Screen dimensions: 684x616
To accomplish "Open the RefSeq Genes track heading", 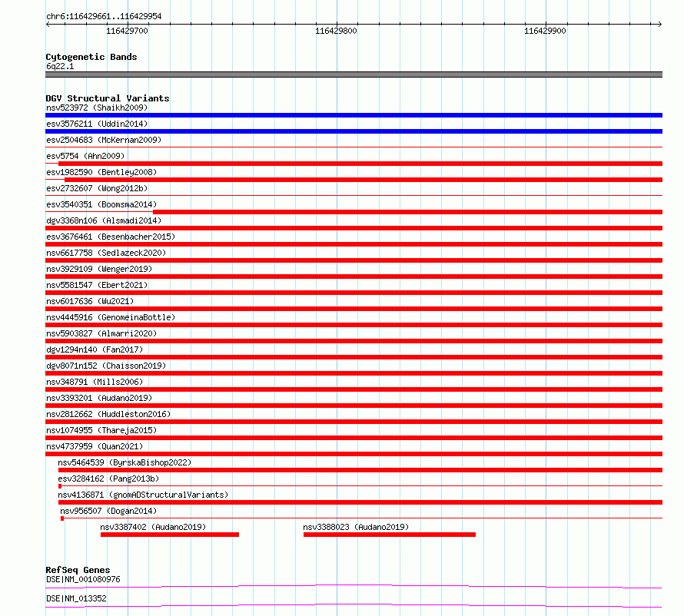I will [78, 570].
